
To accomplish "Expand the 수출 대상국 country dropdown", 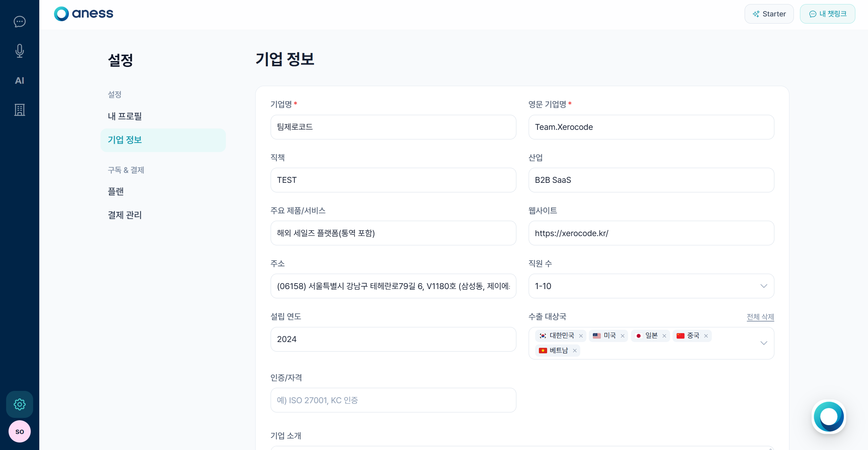I will pyautogui.click(x=764, y=343).
